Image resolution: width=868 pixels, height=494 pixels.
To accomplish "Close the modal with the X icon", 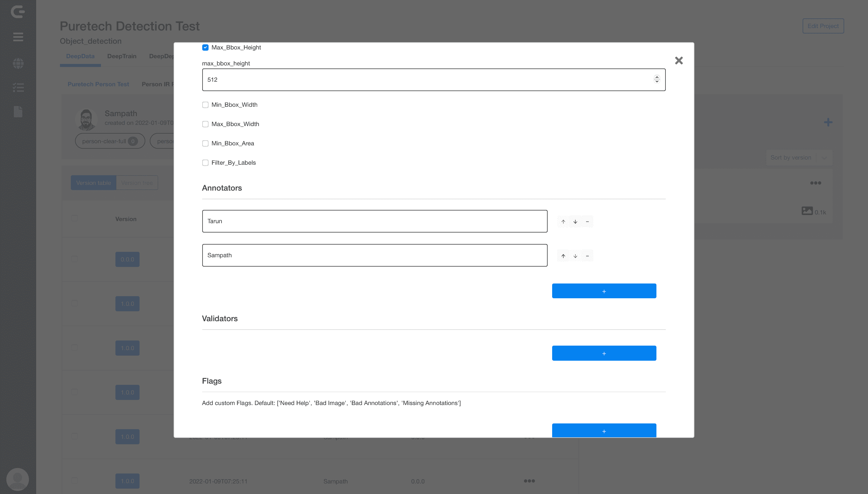I will 678,60.
